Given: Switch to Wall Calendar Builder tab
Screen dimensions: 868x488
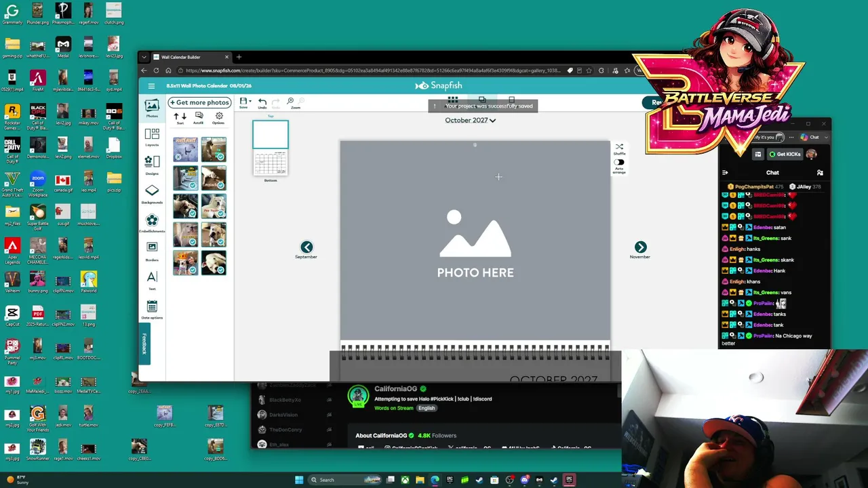Looking at the screenshot, I should pyautogui.click(x=187, y=57).
